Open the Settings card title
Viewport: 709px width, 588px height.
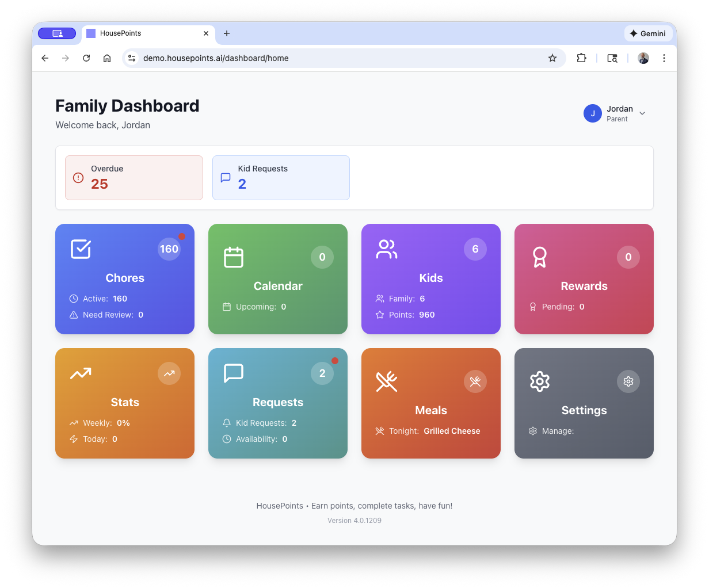584,410
